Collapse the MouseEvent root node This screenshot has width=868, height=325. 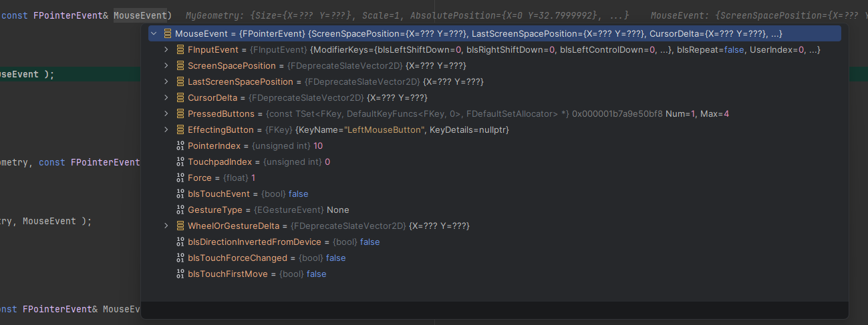[154, 33]
